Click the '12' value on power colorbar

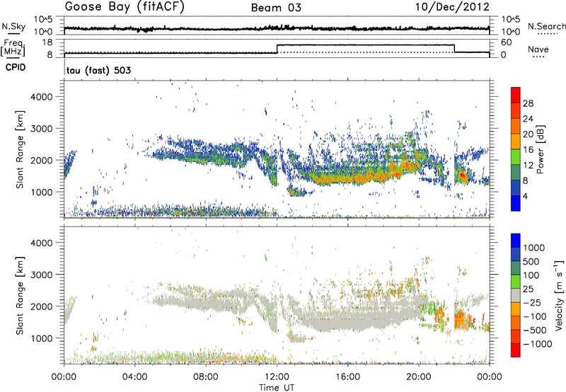[x=528, y=166]
